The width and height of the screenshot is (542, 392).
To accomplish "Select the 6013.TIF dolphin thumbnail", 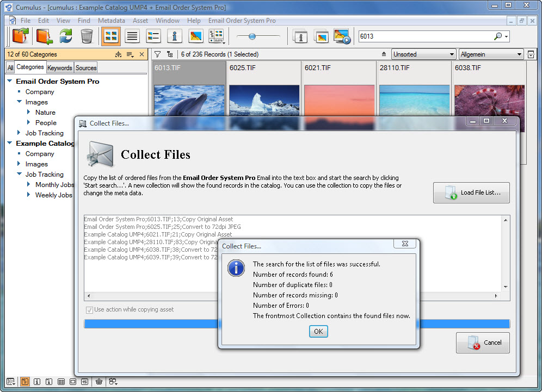I will (x=189, y=100).
